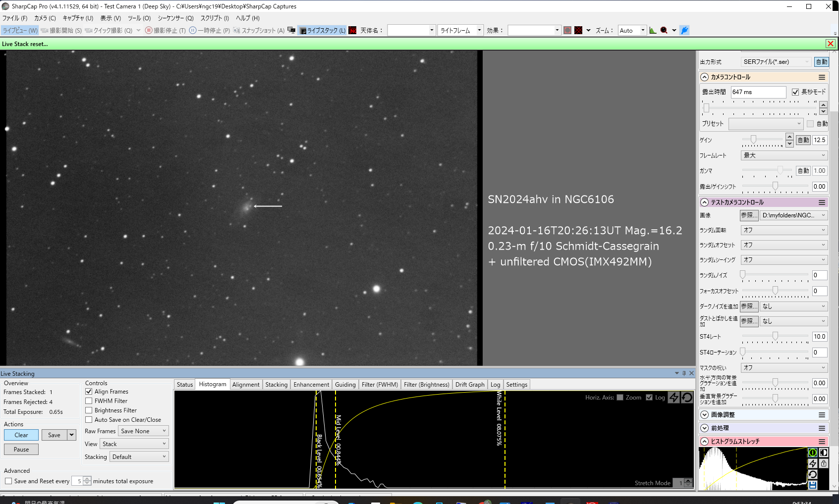The image size is (839, 504).
Task: Click the Stop Capture (撮影停止) icon
Action: pos(149,30)
